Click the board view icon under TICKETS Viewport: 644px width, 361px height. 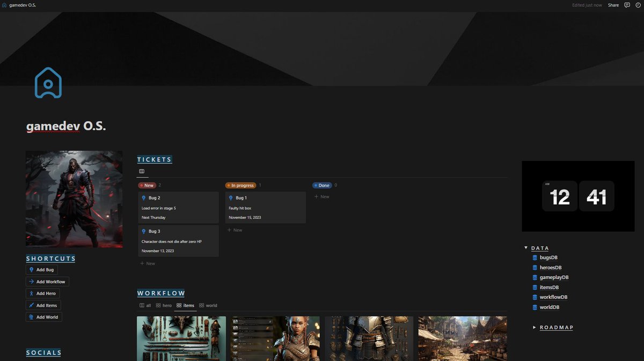coord(142,171)
